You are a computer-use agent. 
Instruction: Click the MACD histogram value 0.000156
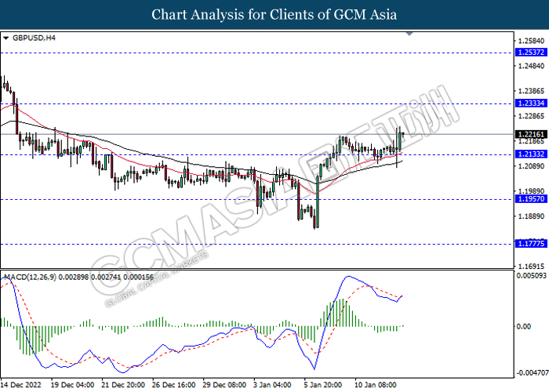pos(137,278)
